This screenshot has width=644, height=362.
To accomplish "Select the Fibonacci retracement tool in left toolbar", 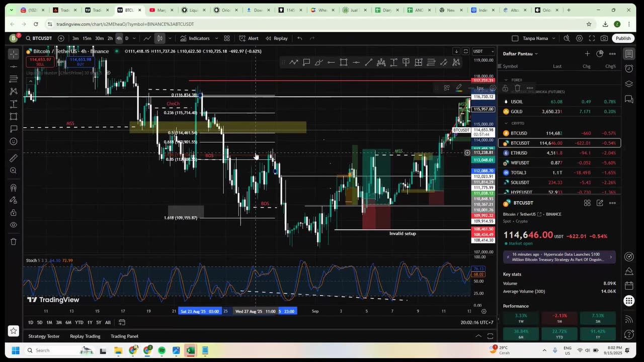I will pyautogui.click(x=14, y=79).
